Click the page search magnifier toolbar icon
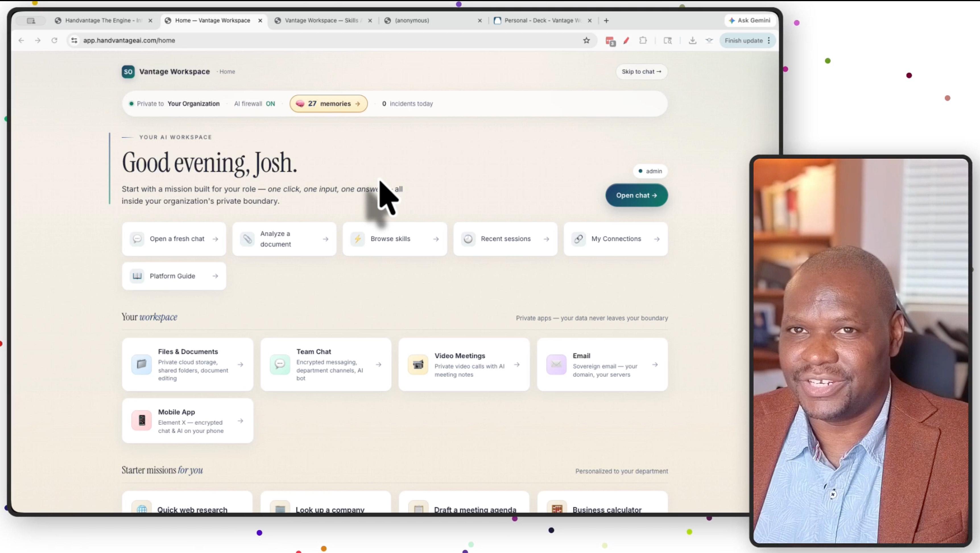Image resolution: width=980 pixels, height=553 pixels. point(668,40)
